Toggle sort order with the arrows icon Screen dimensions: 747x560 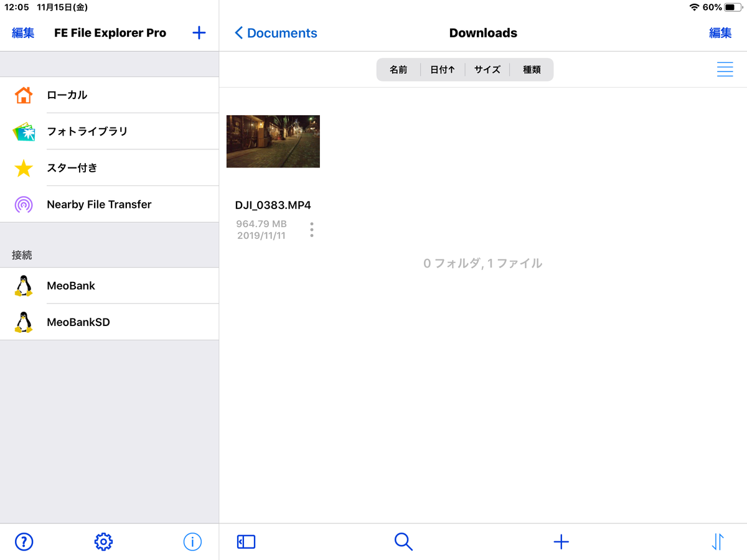[x=717, y=542]
